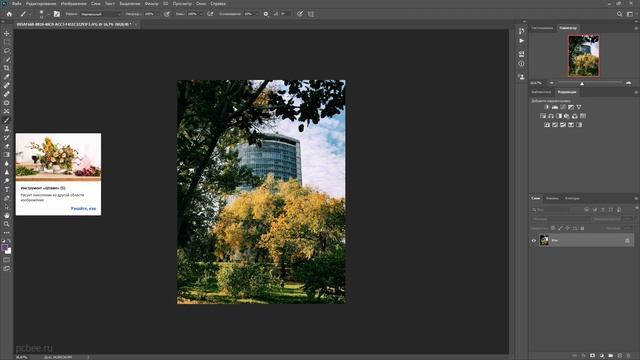Screen dimensions: 640x360
Task: Click the delete layer trash icon
Action: pyautogui.click(x=629, y=356)
